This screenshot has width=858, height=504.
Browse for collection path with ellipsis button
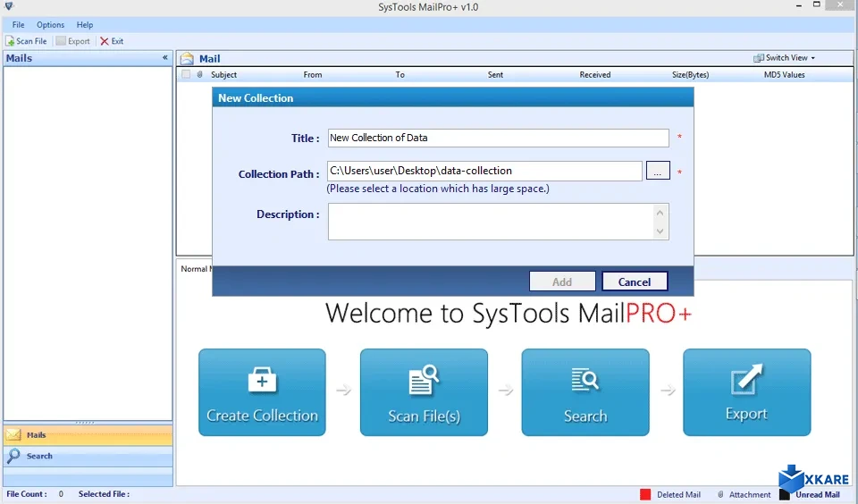tap(658, 171)
